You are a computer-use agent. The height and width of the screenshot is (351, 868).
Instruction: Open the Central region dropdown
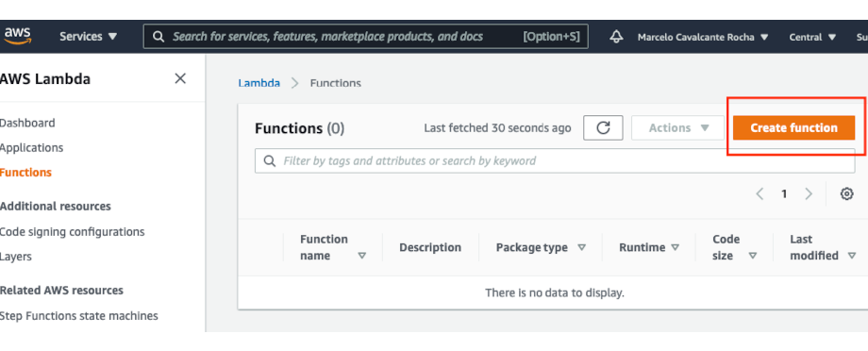(x=812, y=37)
